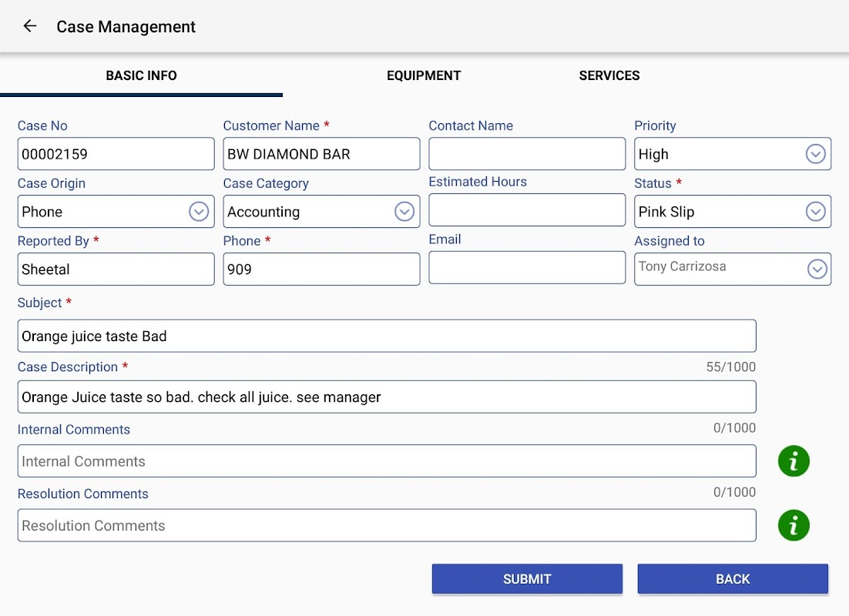
Task: Focus the Estimated Hours field
Action: (527, 210)
